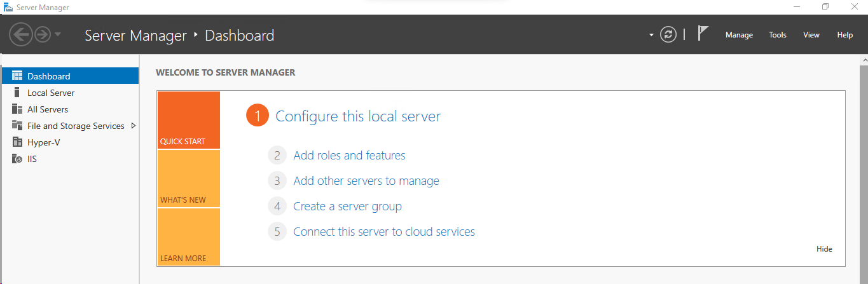
Task: Click Add roles and features link
Action: 349,155
